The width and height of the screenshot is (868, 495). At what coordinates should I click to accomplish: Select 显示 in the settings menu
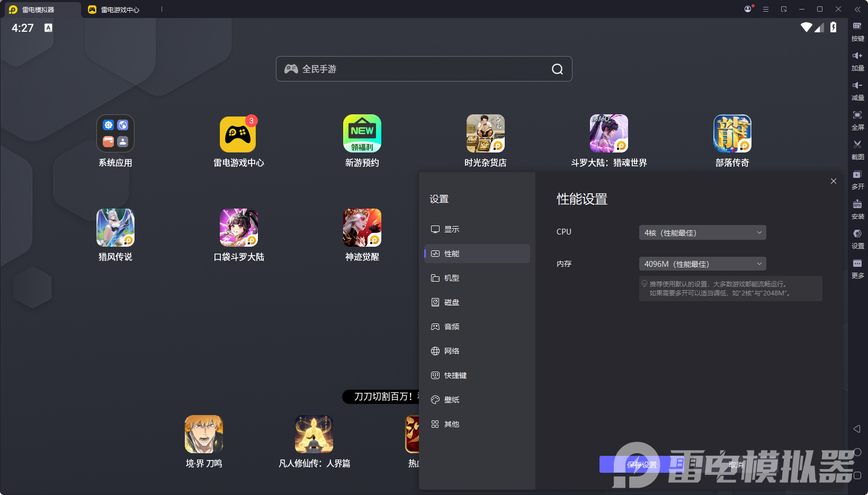[477, 229]
